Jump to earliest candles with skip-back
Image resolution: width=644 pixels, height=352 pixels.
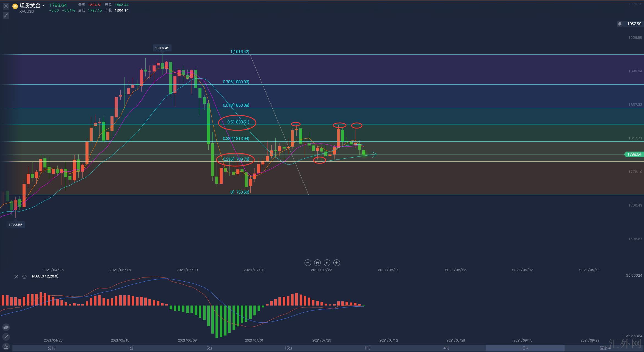(317, 263)
